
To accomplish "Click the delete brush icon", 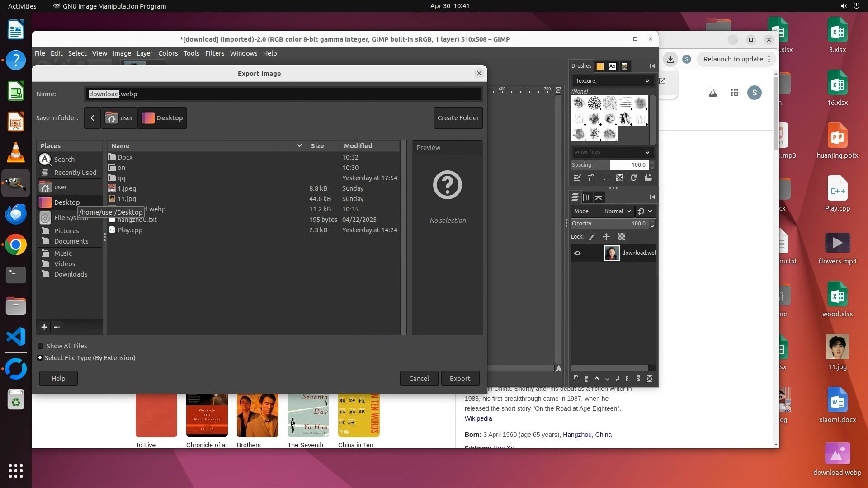I will click(620, 178).
